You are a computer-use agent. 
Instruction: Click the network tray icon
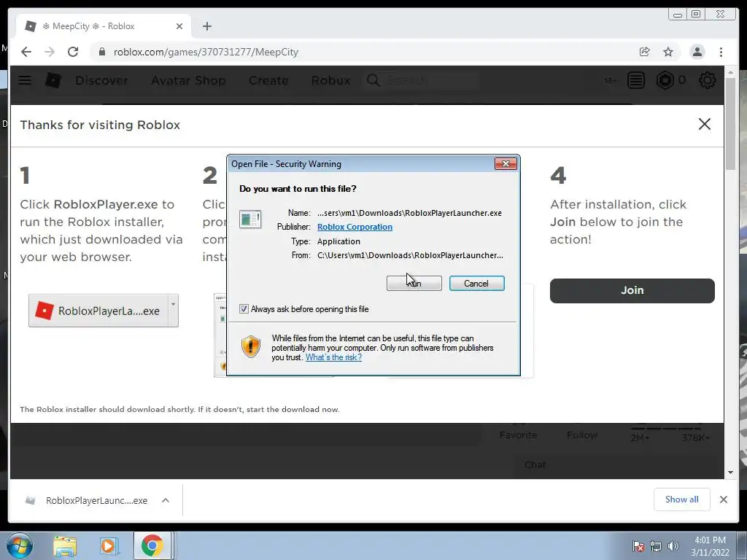[x=656, y=546]
